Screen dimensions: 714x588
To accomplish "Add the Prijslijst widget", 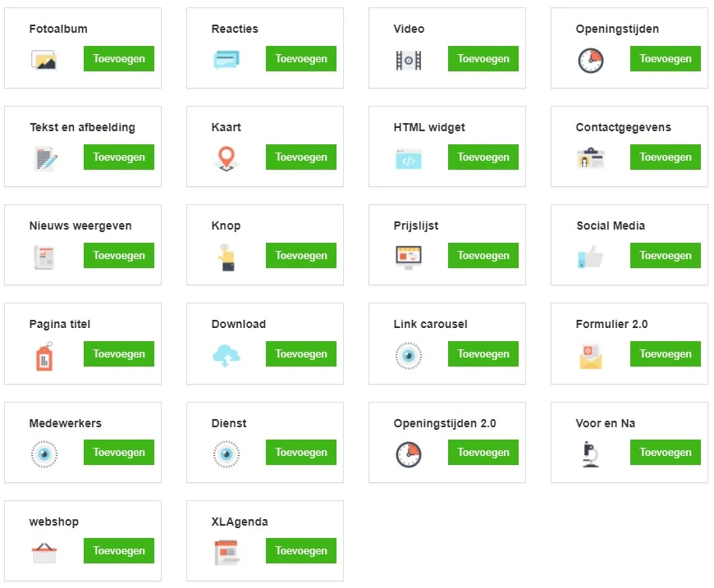I will (483, 255).
